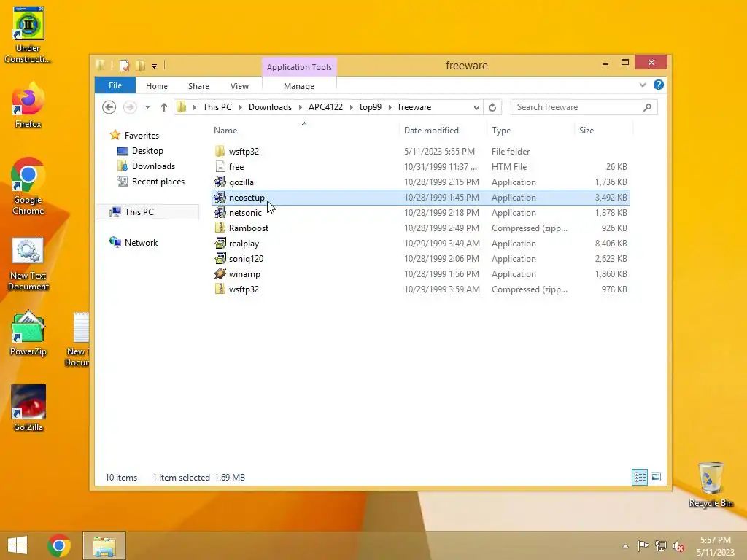Screen dimensions: 747x560
Task: Expand breadcrumb arrow after APC4122
Action: 351,108
